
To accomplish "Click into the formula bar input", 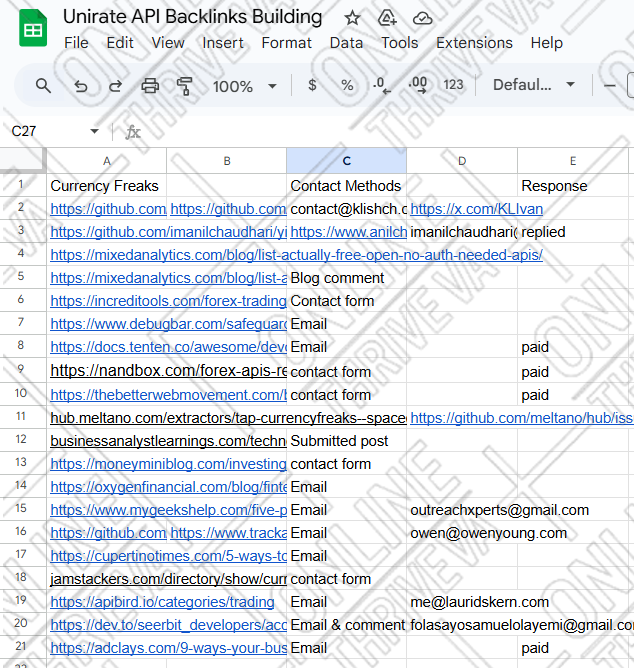I will click(388, 132).
